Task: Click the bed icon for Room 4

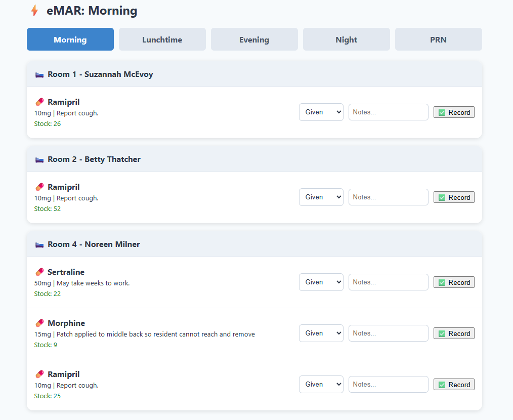Action: (x=39, y=245)
